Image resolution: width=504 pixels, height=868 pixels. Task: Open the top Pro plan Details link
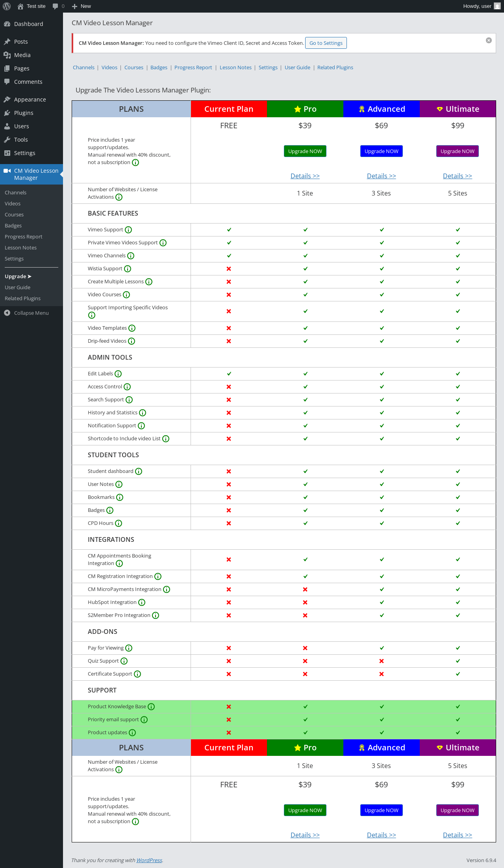305,176
